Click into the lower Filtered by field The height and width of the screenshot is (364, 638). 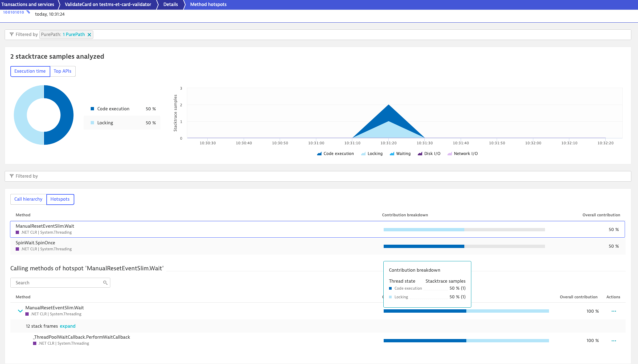tap(318, 176)
